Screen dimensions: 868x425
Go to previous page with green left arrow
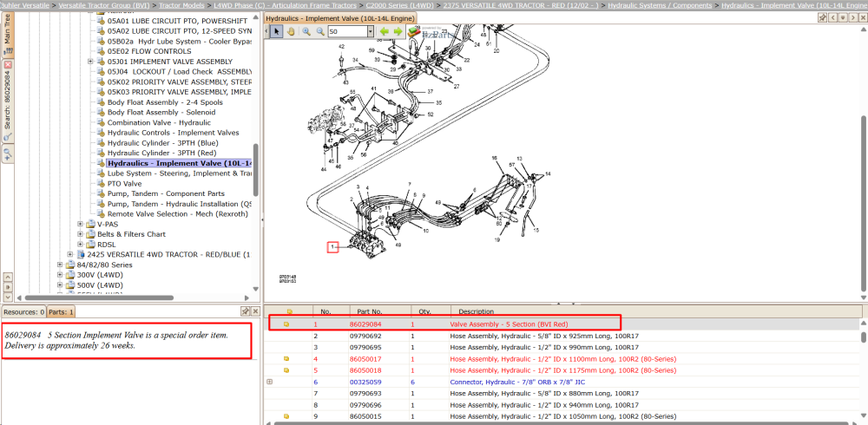[x=385, y=31]
